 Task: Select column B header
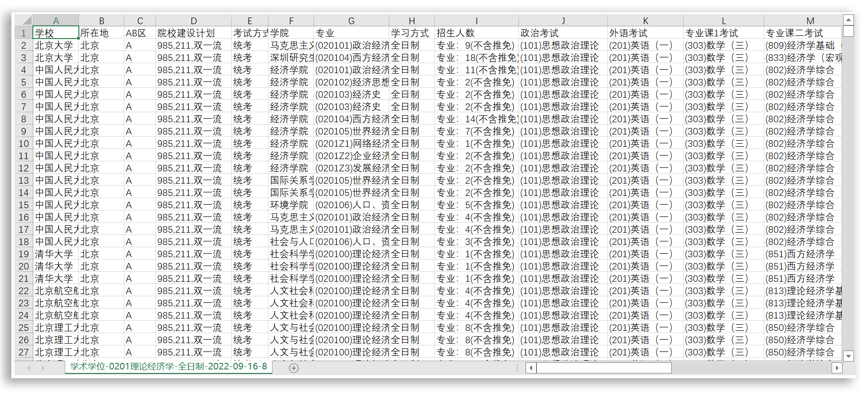(x=102, y=21)
